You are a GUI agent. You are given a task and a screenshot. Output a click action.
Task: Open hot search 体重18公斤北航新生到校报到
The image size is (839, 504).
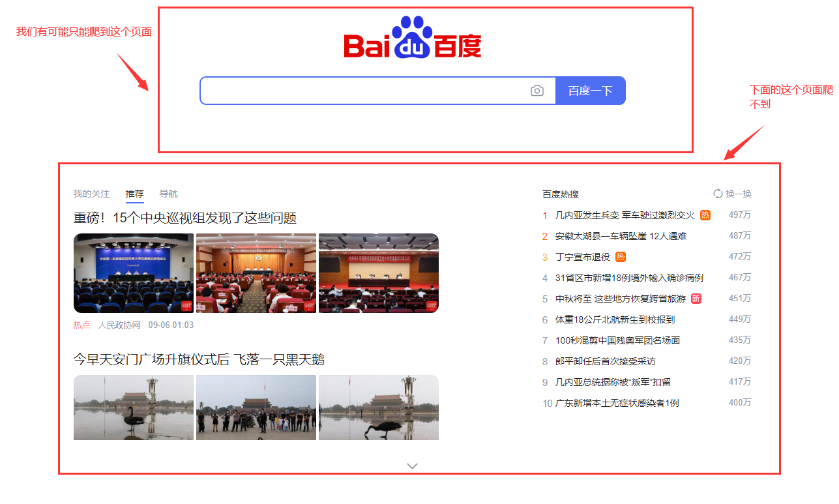[615, 319]
